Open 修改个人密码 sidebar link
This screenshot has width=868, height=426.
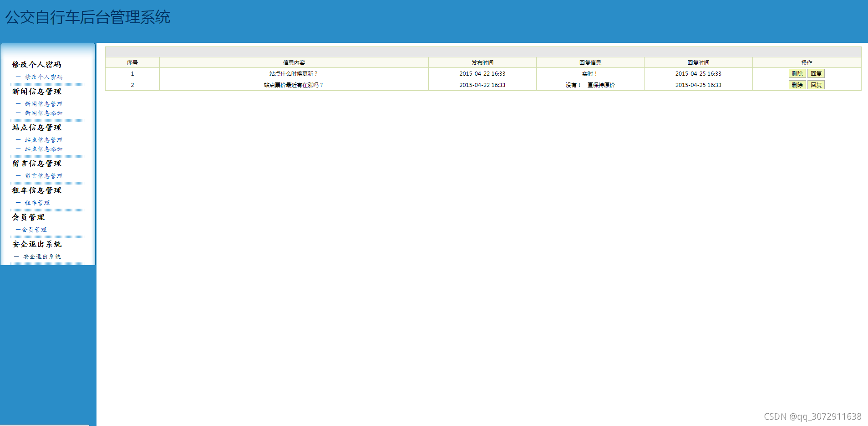coord(44,77)
